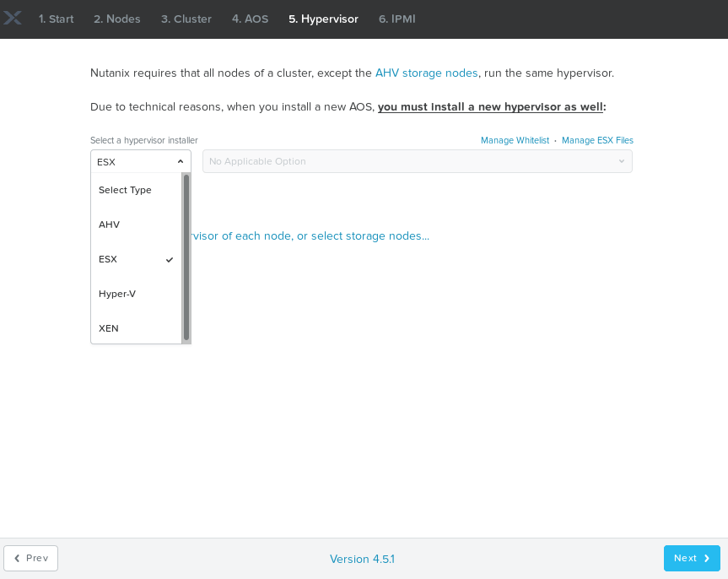Click the Next button's right chevron
Image resolution: width=728 pixels, height=579 pixels.
(x=707, y=559)
